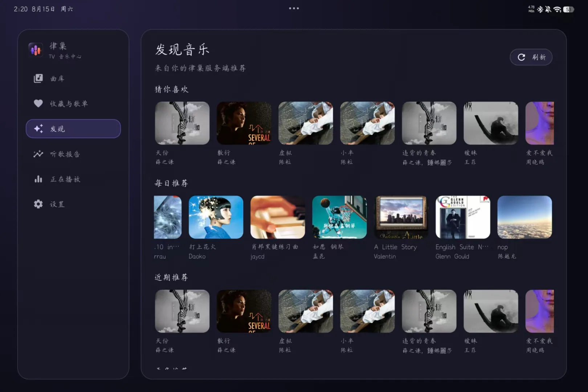Click the battery level indicator
588x392 pixels.
(x=569, y=9)
